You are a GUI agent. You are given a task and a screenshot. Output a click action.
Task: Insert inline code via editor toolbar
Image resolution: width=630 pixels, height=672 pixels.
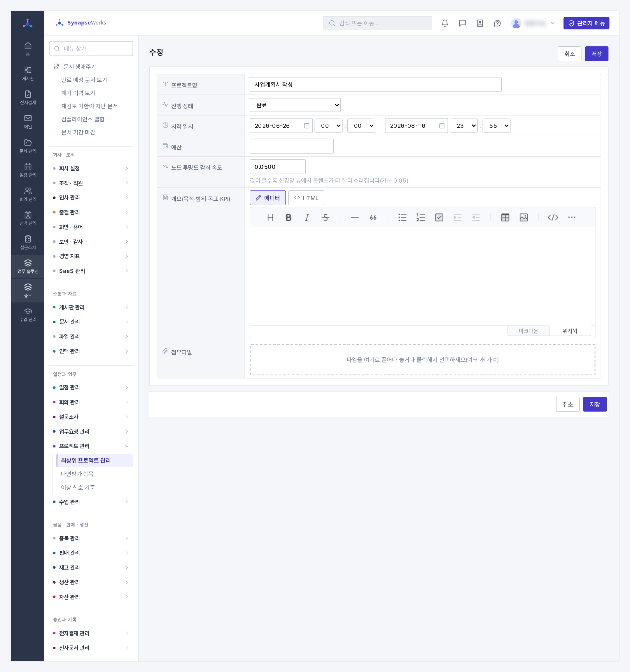click(553, 217)
